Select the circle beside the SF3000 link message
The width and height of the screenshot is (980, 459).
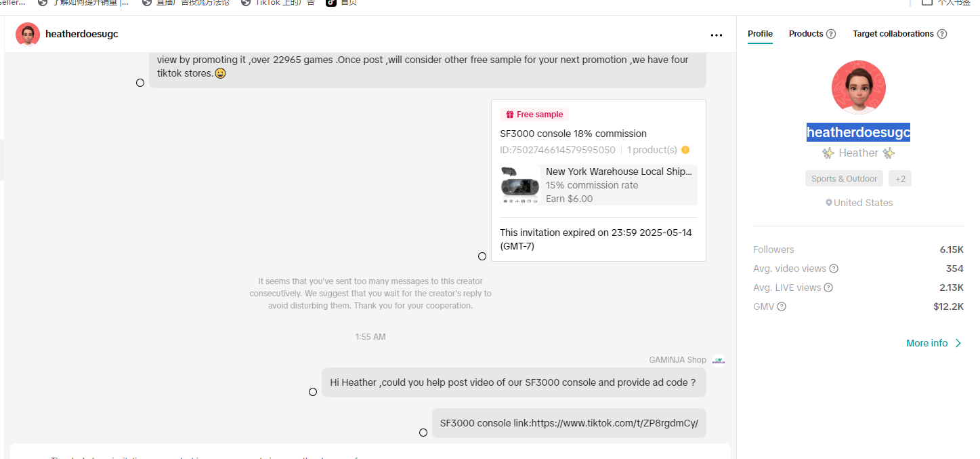[423, 433]
